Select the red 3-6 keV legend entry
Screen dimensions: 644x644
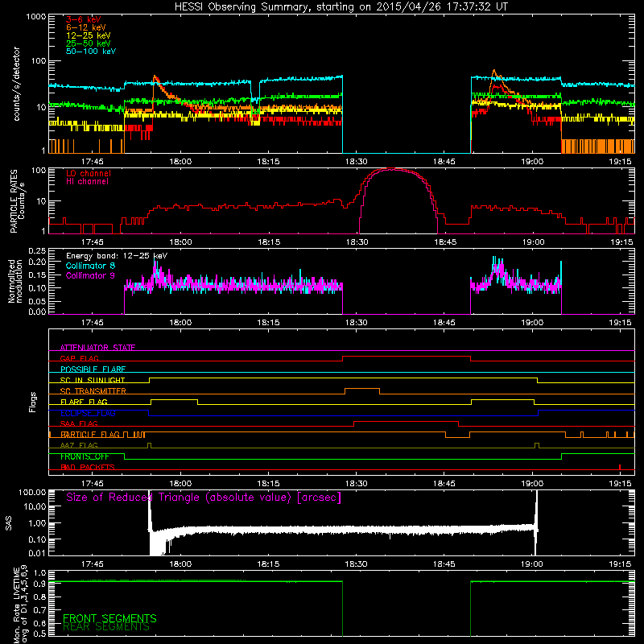pos(84,19)
